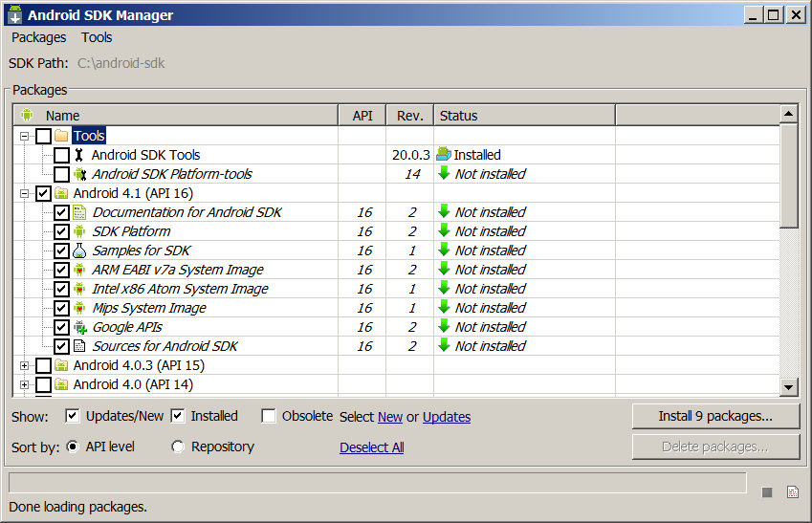Click the SDK Path field C:\android-sdk

pyautogui.click(x=121, y=63)
